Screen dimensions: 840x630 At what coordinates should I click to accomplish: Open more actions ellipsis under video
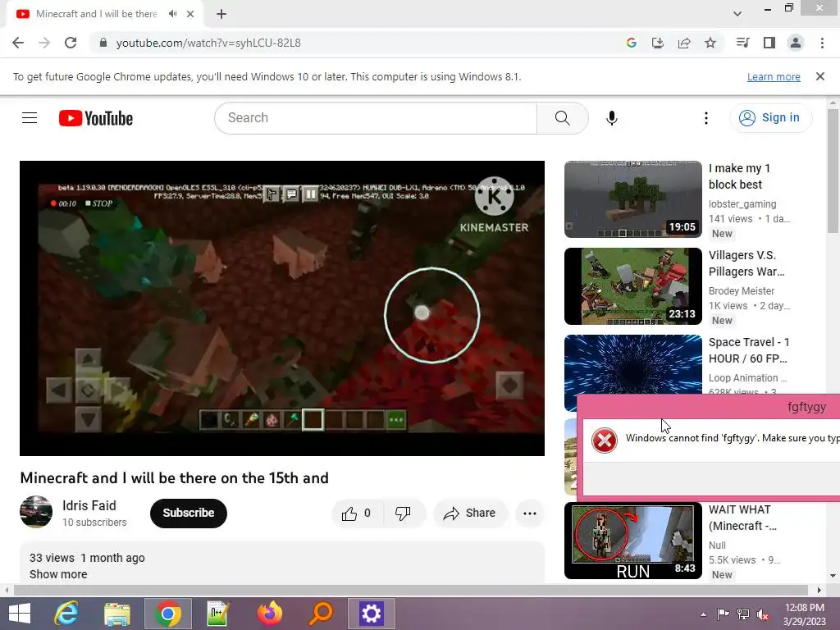(530, 514)
